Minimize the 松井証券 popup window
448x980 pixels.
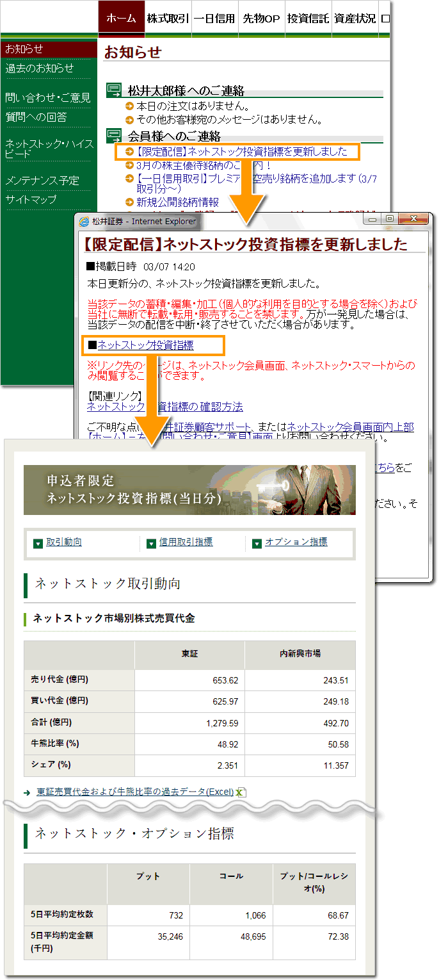pyautogui.click(x=372, y=219)
